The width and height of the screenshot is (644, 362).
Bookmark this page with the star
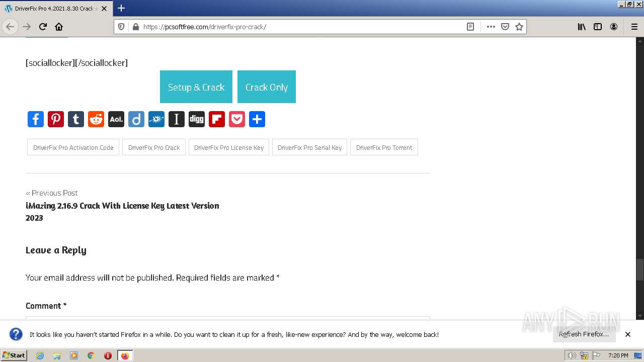[519, 27]
